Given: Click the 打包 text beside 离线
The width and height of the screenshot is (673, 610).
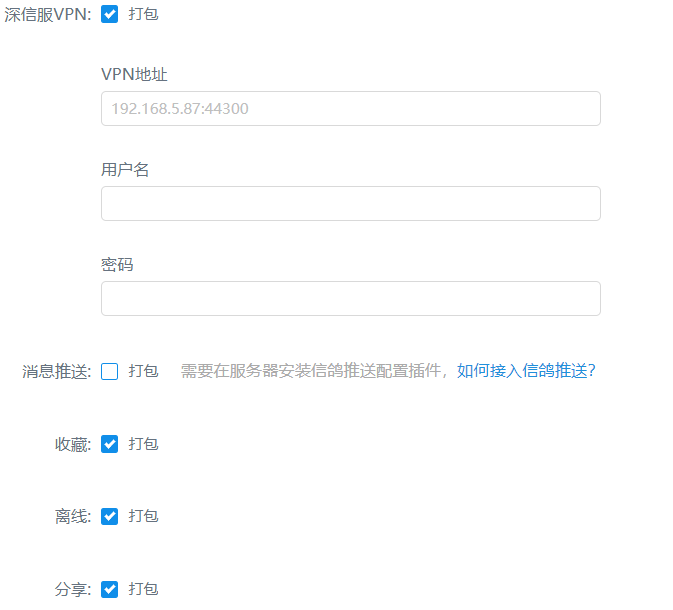Looking at the screenshot, I should coord(143,516).
